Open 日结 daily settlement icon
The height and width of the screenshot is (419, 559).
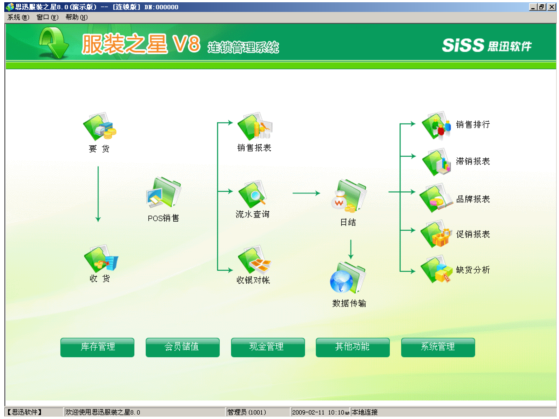pos(348,196)
